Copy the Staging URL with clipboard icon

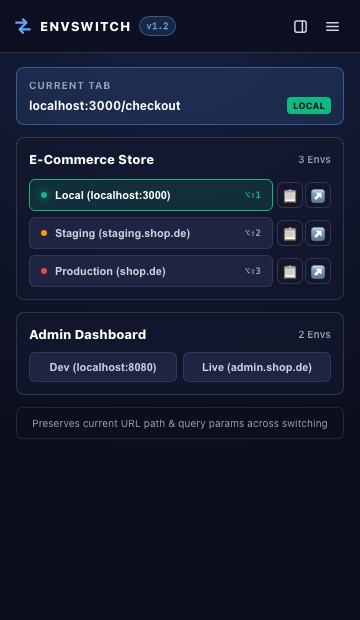tap(290, 233)
